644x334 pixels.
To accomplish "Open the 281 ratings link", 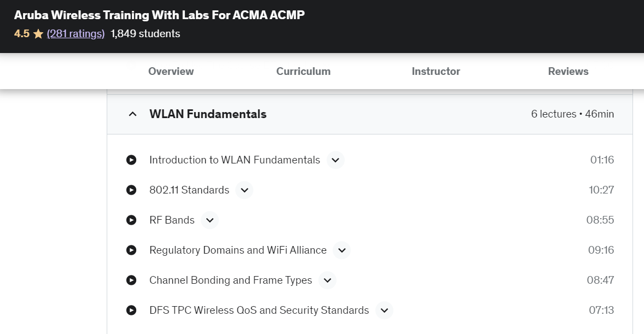I will 76,34.
